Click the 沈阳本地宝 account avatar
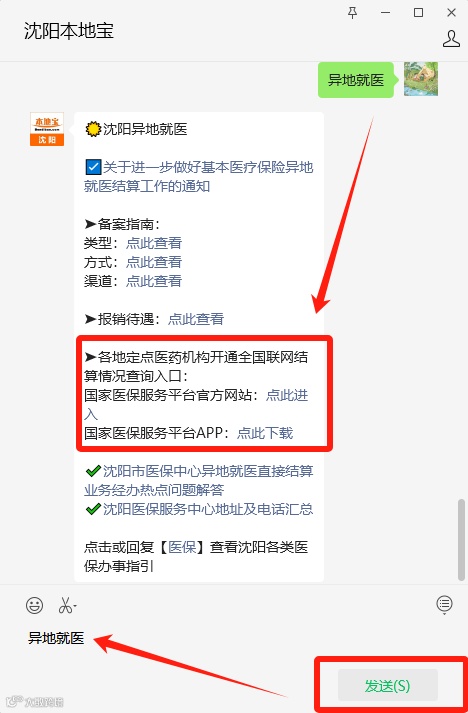This screenshot has height=713, width=468. (47, 130)
